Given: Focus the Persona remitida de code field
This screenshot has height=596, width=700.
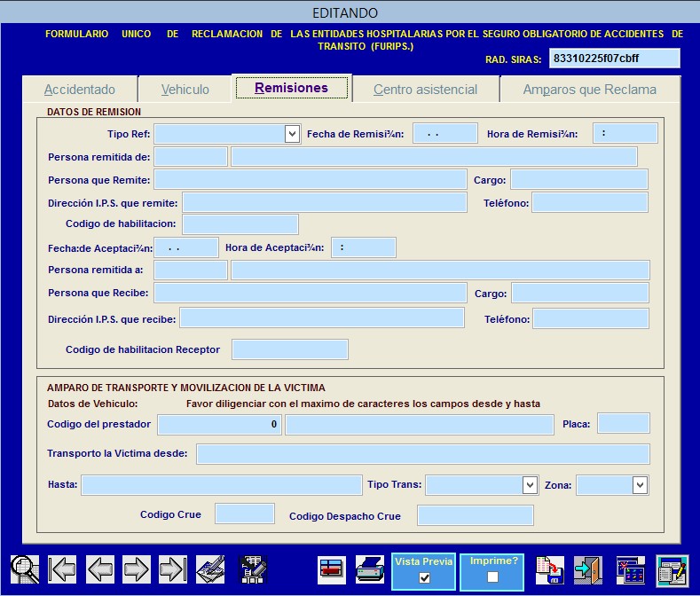Looking at the screenshot, I should 191,157.
